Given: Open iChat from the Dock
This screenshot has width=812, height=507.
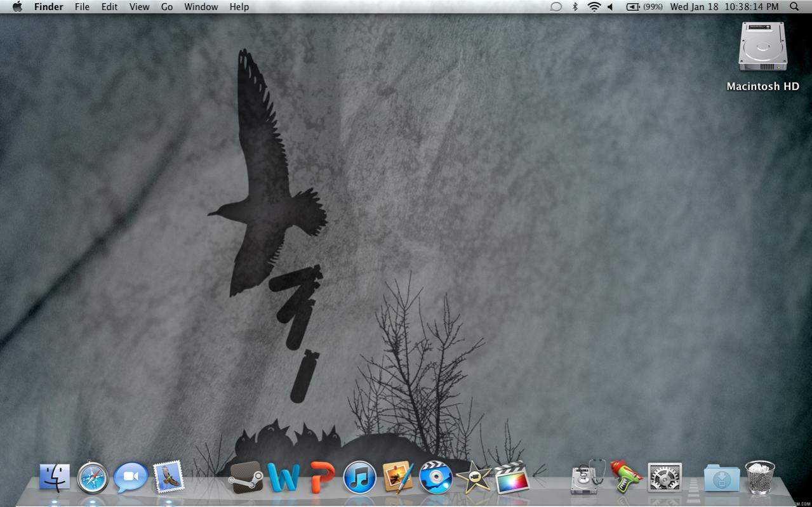Looking at the screenshot, I should (x=131, y=477).
